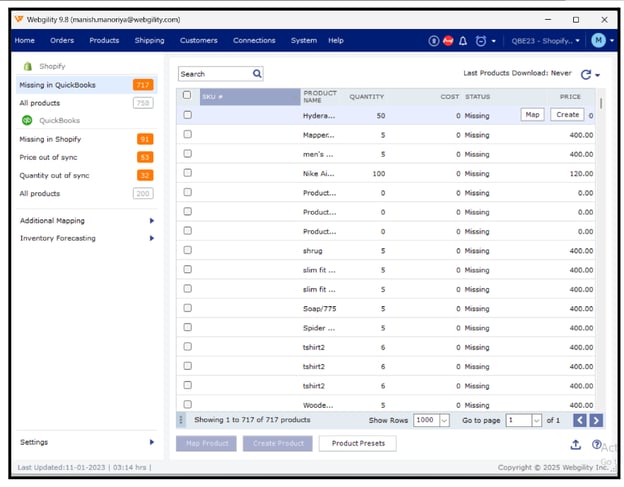Click the dollar coin icon in header
The height and width of the screenshot is (487, 624).
click(433, 41)
